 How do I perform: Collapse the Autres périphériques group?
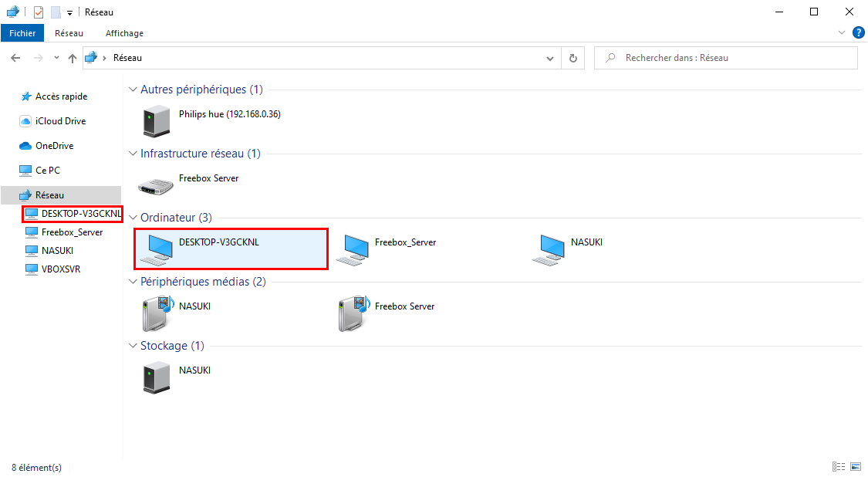(x=133, y=90)
